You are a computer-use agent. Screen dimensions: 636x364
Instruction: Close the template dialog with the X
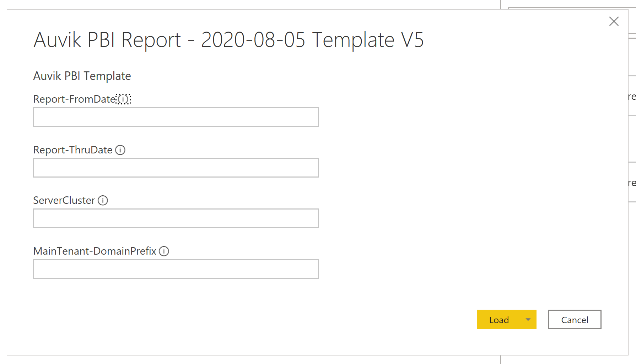pos(614,21)
